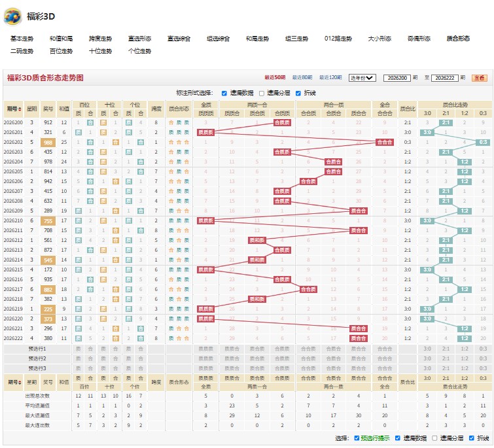Image resolution: width=494 pixels, height=448 pixels.
Task: Go to 直选综合 page
Action: click(x=179, y=39)
